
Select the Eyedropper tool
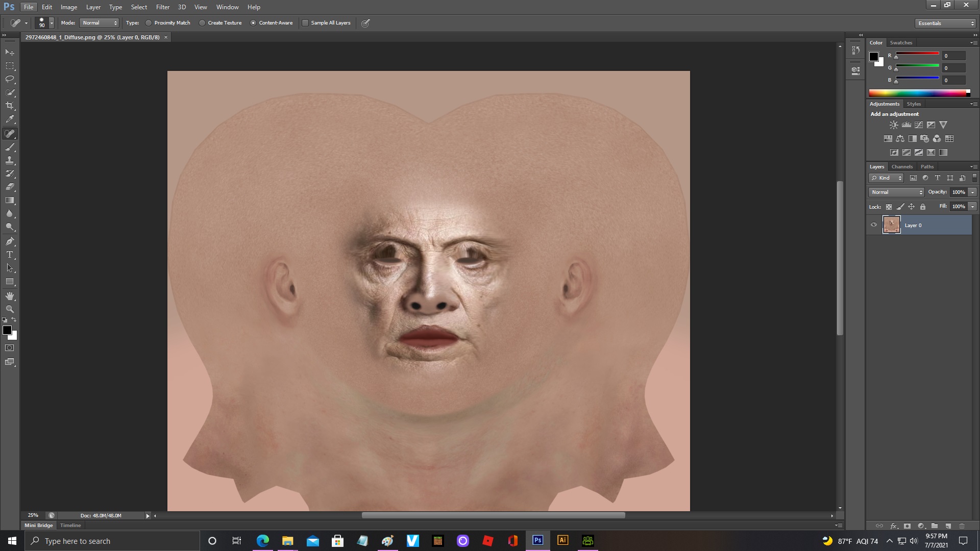tap(10, 119)
